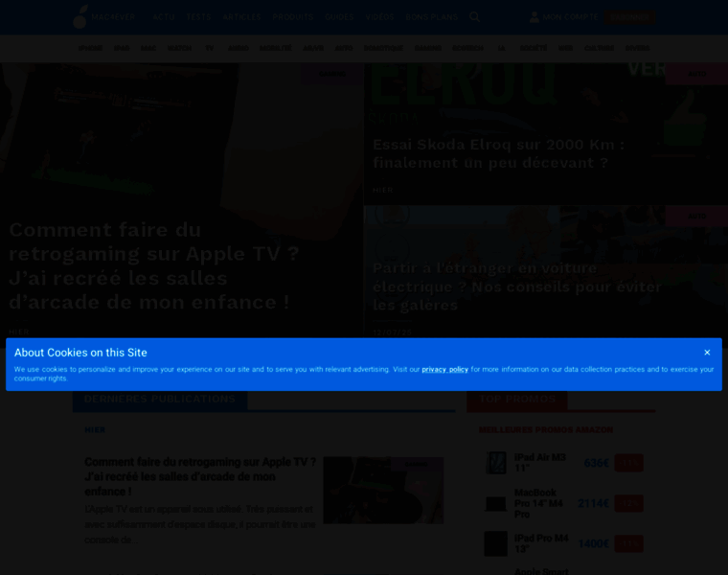This screenshot has height=575, width=728.
Task: Open the VIDÉOS section
Action: [x=379, y=17]
